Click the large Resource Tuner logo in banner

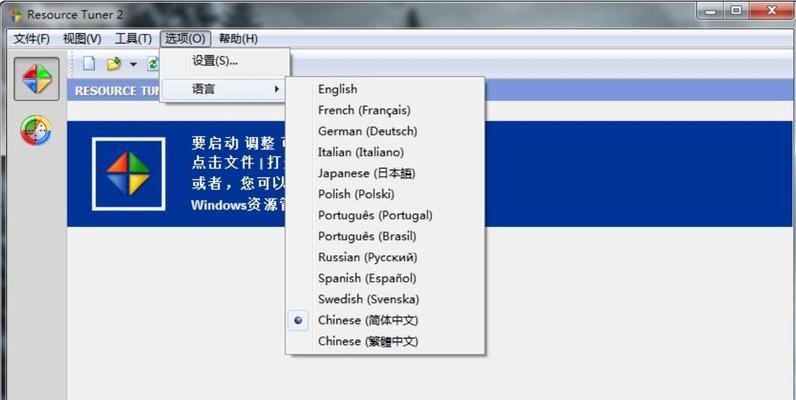(128, 174)
